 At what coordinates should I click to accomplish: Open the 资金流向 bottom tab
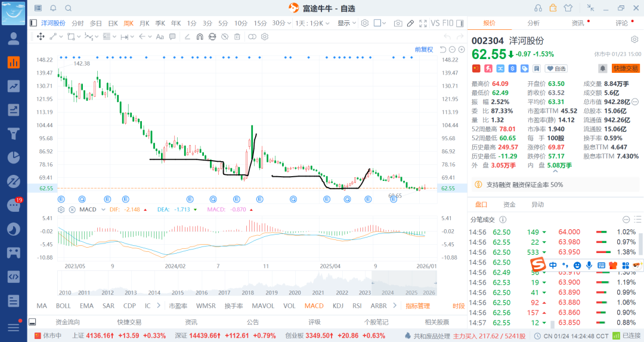[x=67, y=322]
